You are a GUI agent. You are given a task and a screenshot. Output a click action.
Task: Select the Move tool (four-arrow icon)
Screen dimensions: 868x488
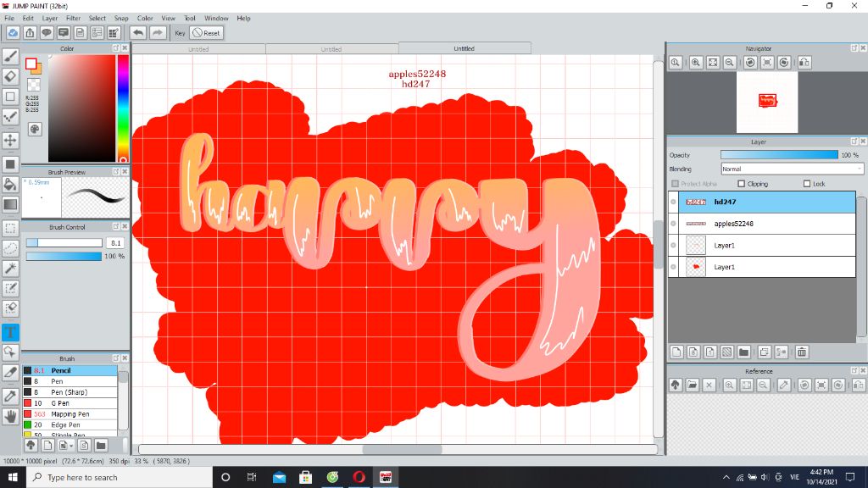10,140
